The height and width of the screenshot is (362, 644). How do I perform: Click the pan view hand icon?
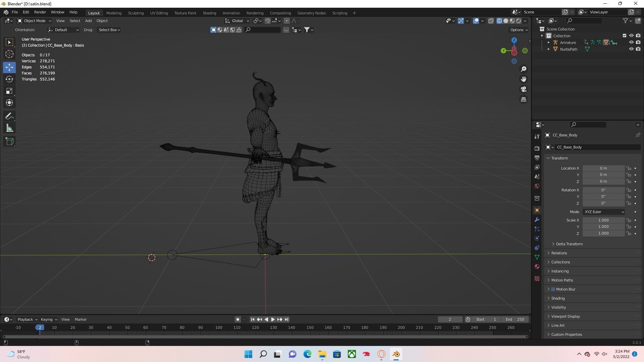tap(524, 79)
